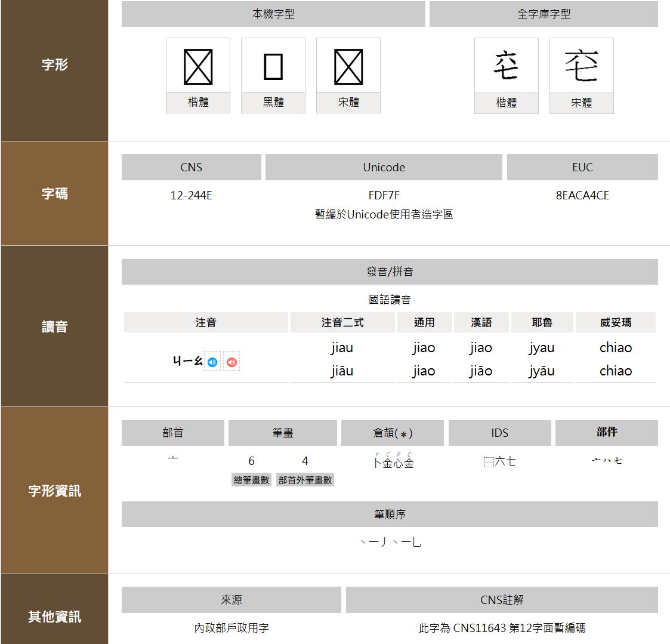This screenshot has width=670, height=644.
Task: Click the 部首 header
Action: click(173, 433)
